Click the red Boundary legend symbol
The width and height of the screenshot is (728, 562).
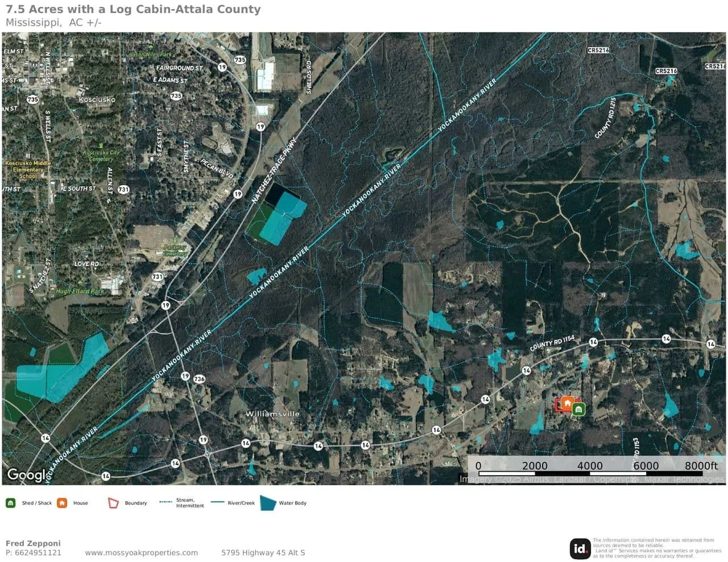(x=113, y=503)
